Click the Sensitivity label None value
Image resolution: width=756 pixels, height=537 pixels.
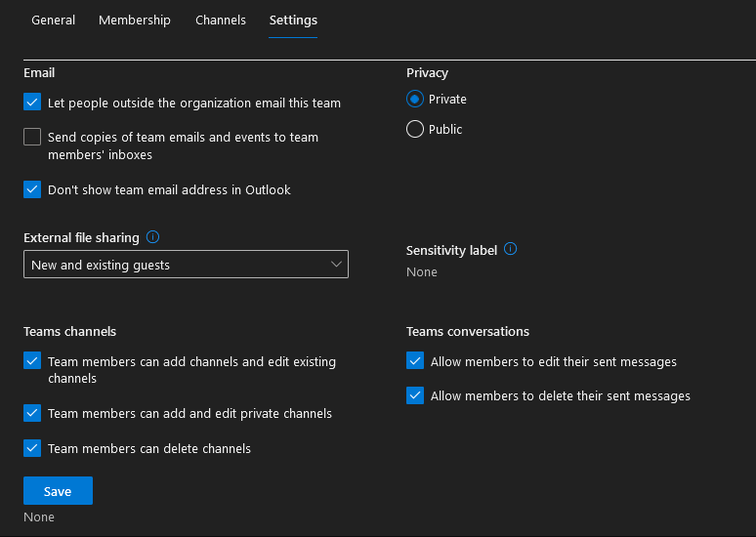[x=422, y=272]
